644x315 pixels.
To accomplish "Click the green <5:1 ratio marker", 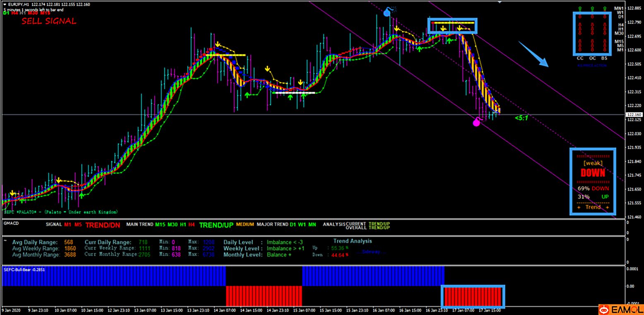I will [521, 118].
